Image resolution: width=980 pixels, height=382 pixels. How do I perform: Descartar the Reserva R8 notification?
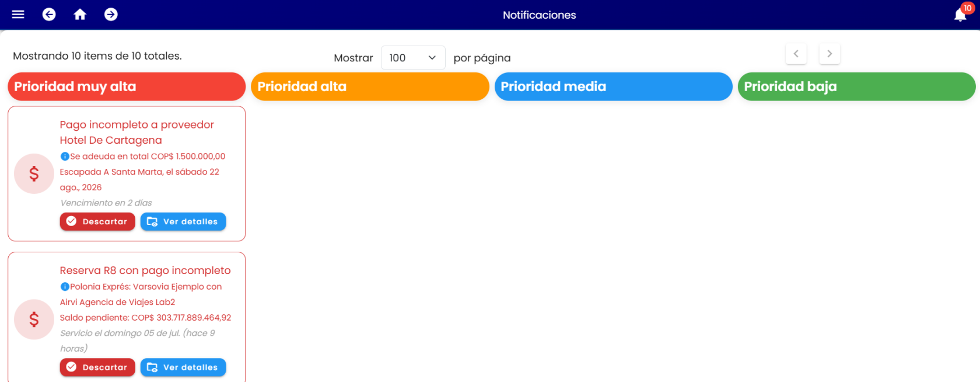click(x=97, y=367)
